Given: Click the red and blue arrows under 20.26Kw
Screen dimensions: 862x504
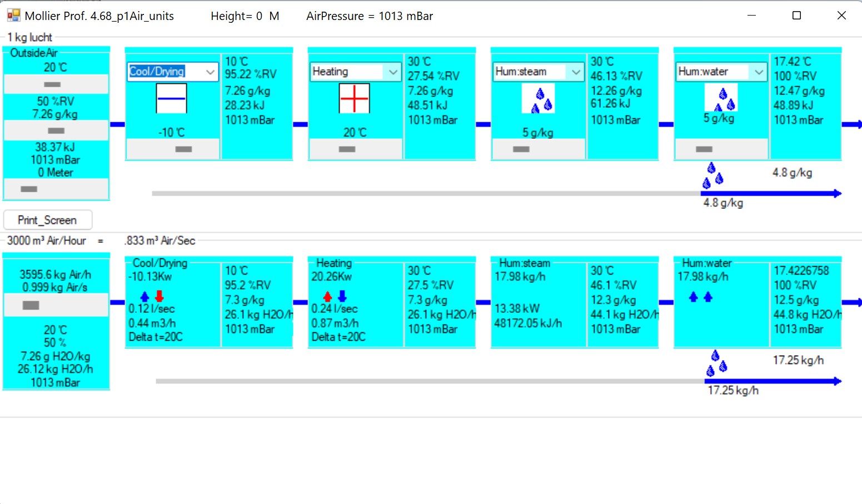Looking at the screenshot, I should (335, 296).
